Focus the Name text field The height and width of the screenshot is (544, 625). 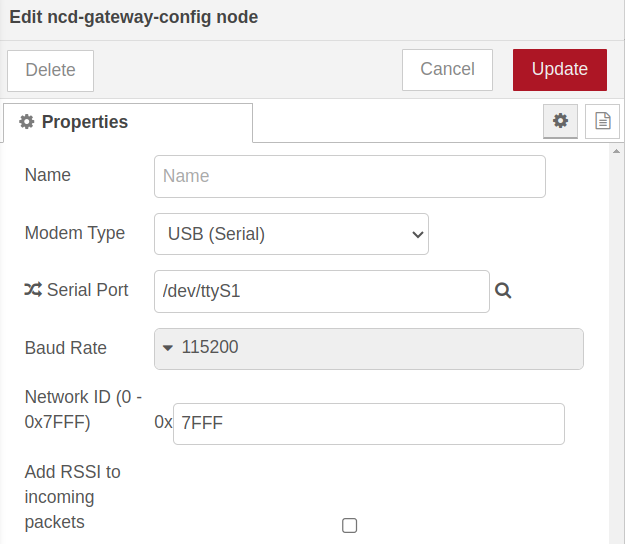point(349,176)
